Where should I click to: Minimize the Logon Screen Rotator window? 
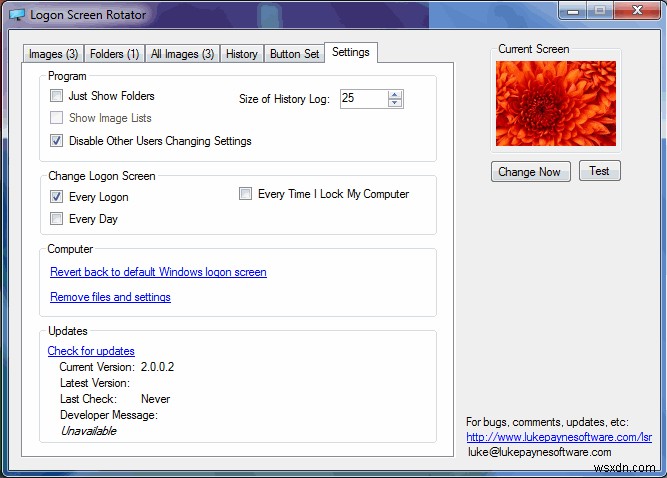click(x=573, y=11)
